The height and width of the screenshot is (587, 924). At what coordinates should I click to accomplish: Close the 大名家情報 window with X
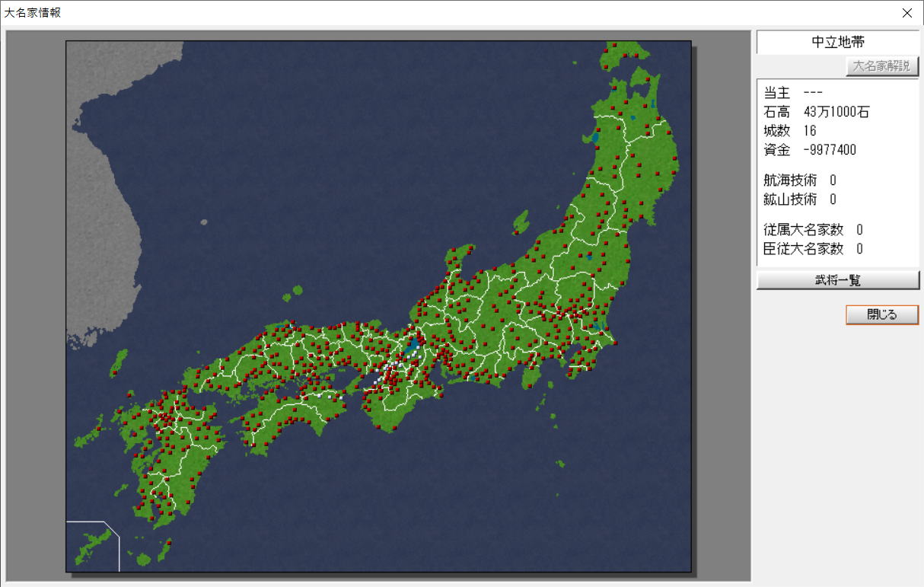point(906,13)
